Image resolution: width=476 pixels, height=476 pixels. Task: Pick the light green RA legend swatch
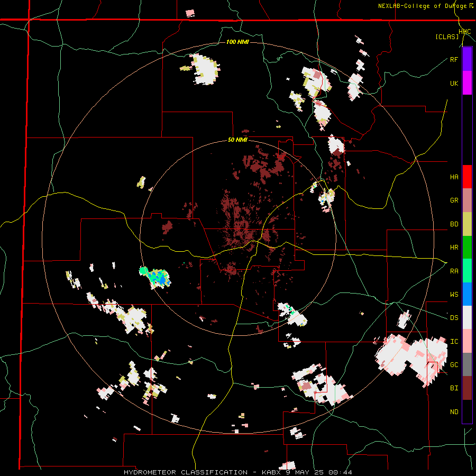[467, 271]
